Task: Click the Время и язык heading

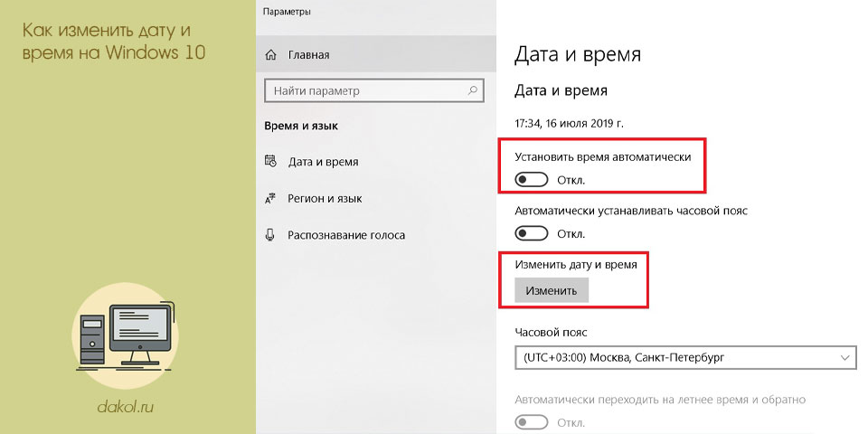Action: tap(301, 126)
